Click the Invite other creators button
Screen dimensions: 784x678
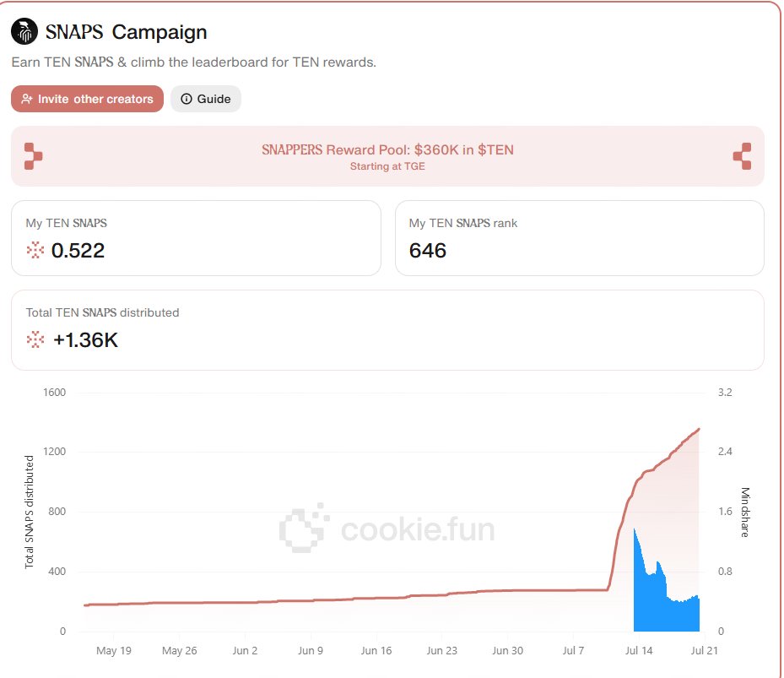pyautogui.click(x=87, y=99)
